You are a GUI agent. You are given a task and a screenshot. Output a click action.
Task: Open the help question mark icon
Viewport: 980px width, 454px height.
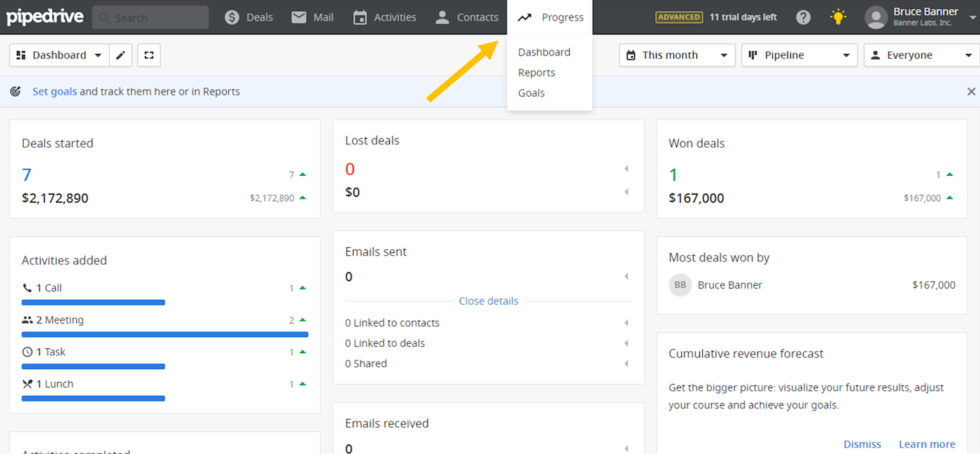click(x=804, y=18)
